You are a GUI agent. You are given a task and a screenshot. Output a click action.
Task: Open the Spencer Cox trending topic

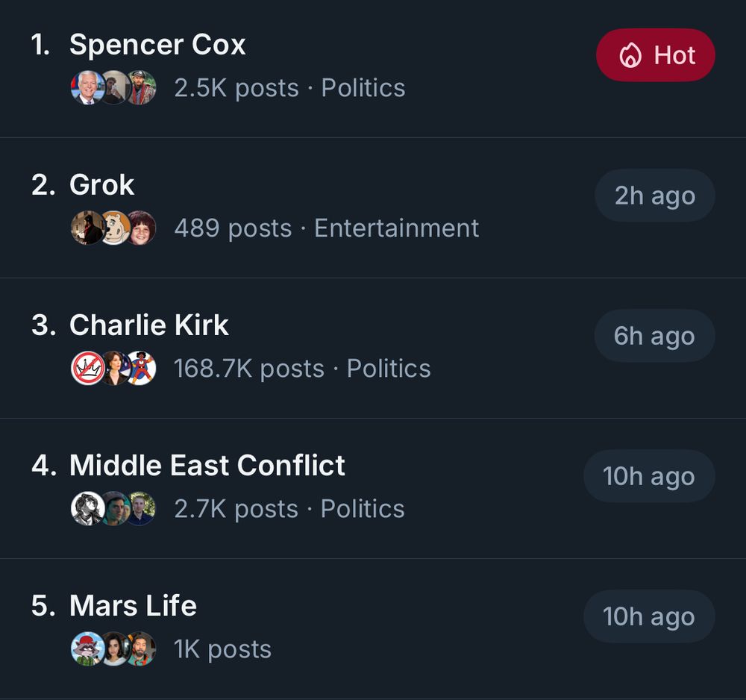tap(157, 44)
